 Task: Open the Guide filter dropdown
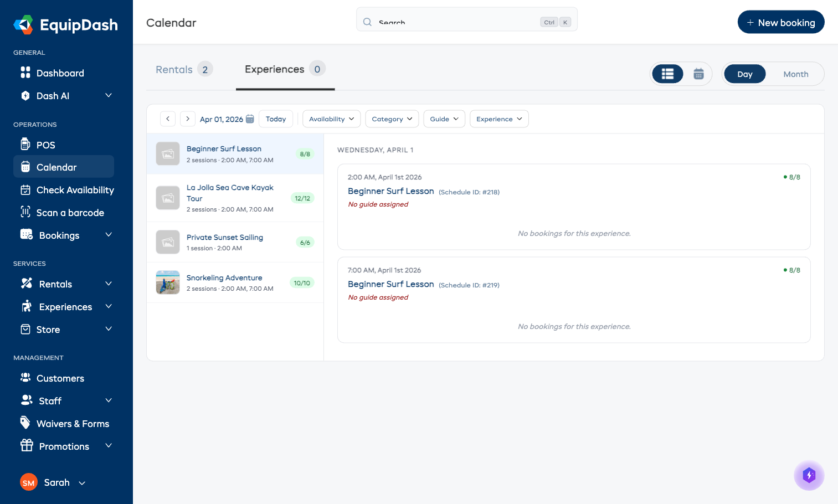pyautogui.click(x=444, y=119)
